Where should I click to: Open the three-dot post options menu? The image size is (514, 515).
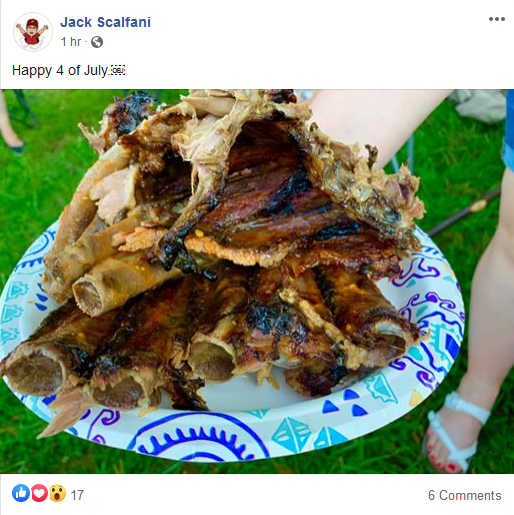[x=497, y=19]
